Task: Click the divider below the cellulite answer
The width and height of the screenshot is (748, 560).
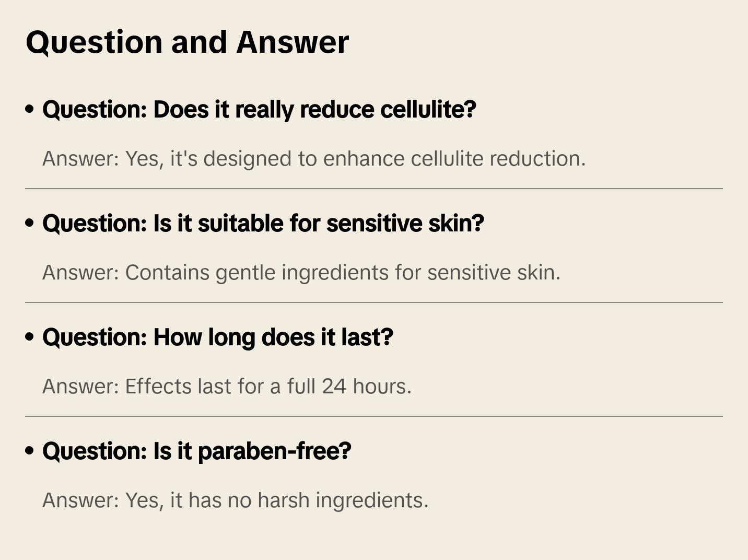Action: tap(374, 189)
